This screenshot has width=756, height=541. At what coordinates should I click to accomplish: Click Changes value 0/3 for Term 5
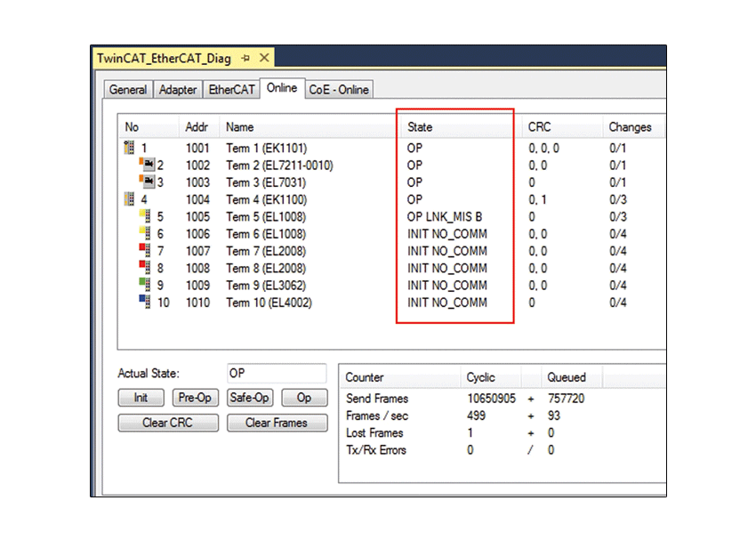tap(617, 217)
